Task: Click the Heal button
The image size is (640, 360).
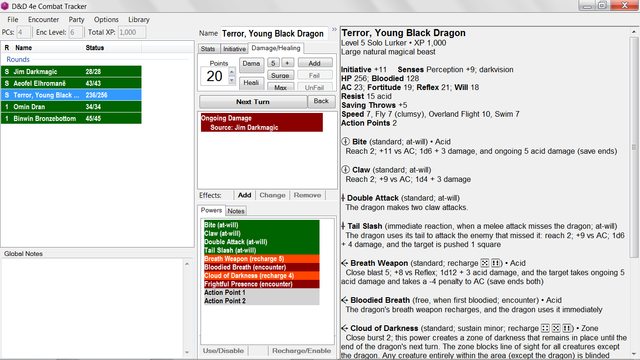Action: pos(251,82)
